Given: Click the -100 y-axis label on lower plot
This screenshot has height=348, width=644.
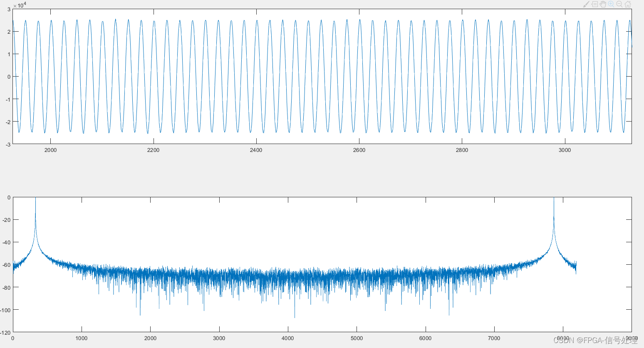Looking at the screenshot, I should coord(5,310).
